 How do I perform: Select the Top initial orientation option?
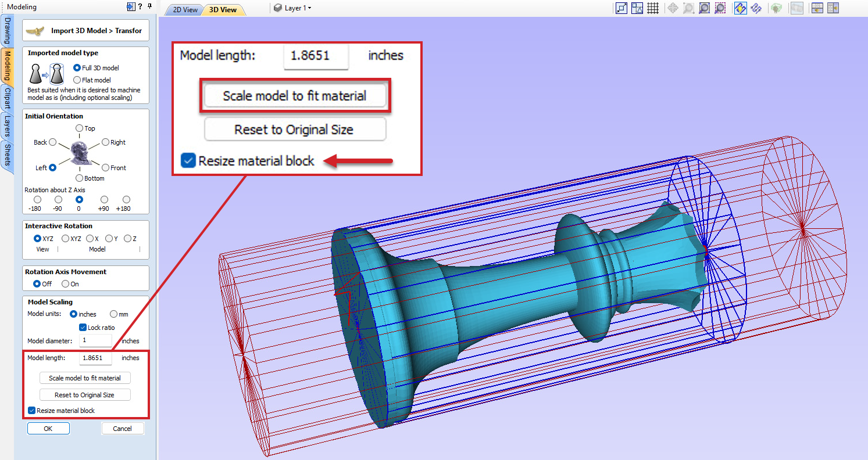point(80,128)
